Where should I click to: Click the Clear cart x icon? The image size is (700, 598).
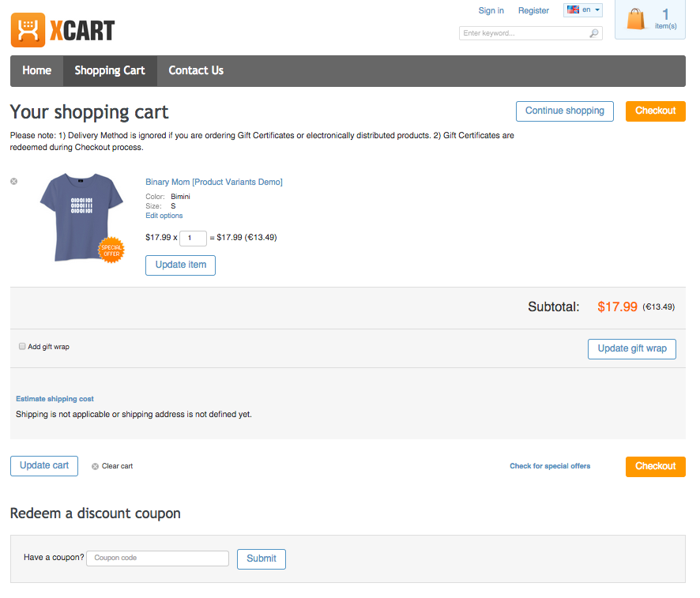click(95, 466)
